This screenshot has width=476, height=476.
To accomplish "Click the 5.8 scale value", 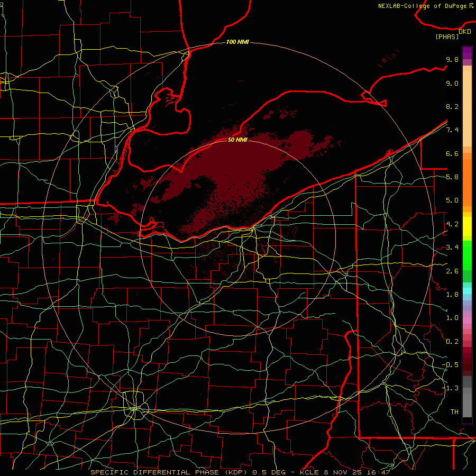I will click(452, 177).
